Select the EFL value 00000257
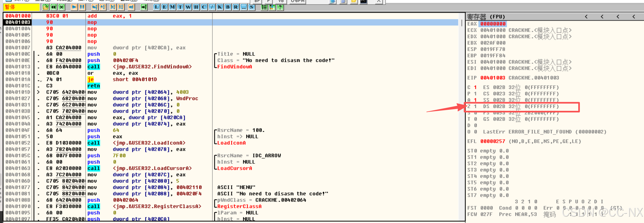This screenshot has height=223, width=644. click(x=493, y=141)
